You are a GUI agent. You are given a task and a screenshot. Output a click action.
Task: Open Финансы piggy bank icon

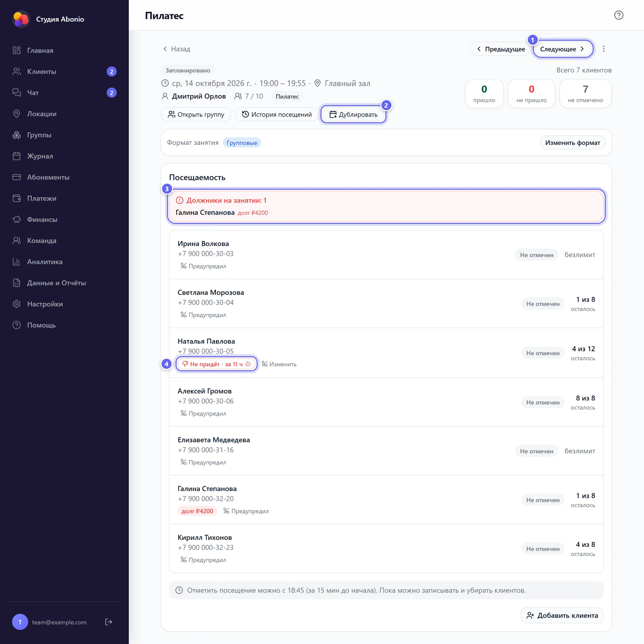coord(17,219)
